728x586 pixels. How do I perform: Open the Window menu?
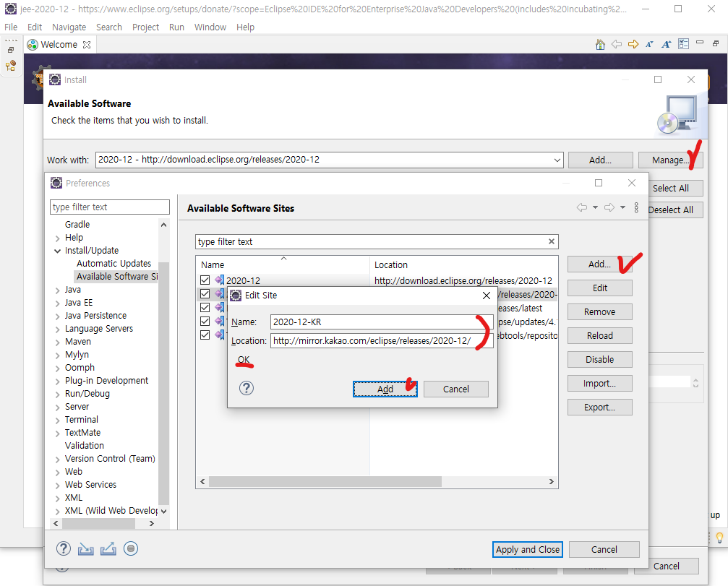point(210,27)
